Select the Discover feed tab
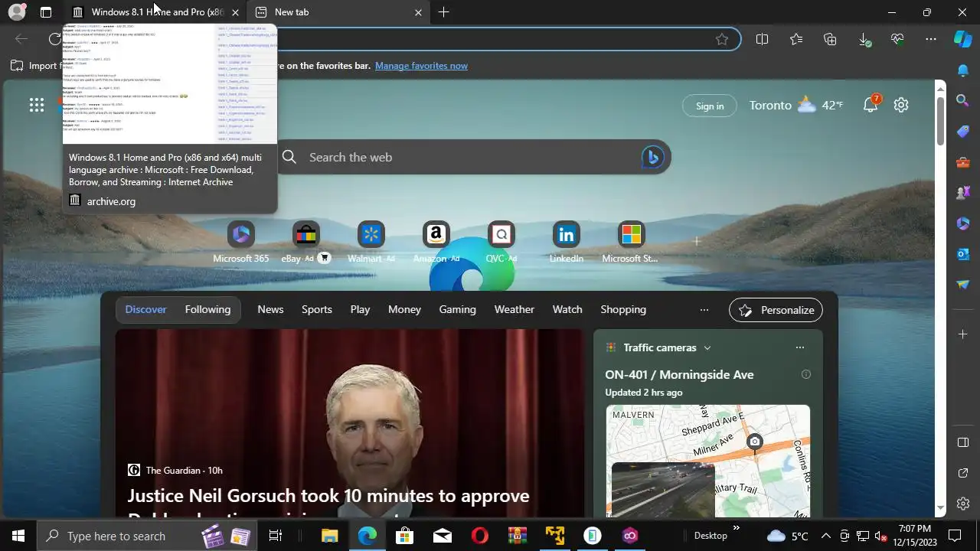The image size is (980, 551). coord(145,310)
